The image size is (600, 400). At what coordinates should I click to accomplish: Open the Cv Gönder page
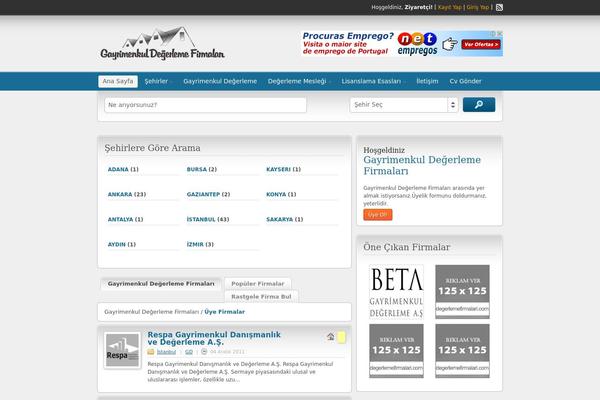[x=465, y=81]
